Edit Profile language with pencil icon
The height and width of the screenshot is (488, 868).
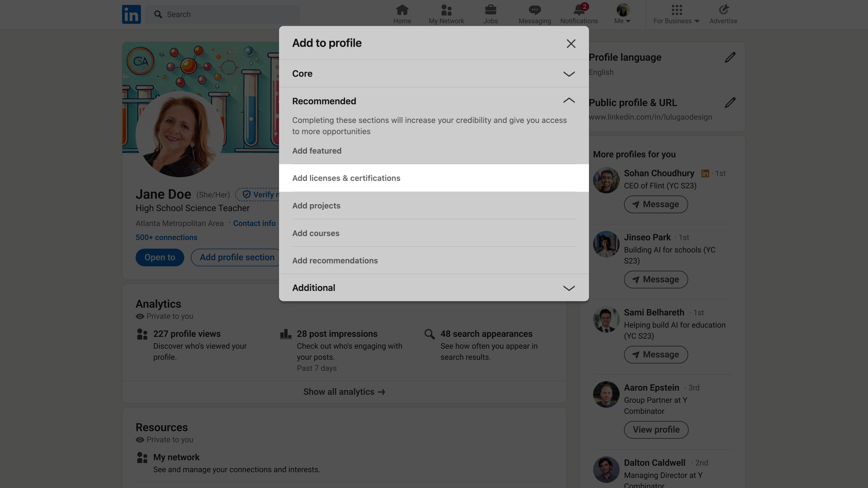pyautogui.click(x=730, y=57)
